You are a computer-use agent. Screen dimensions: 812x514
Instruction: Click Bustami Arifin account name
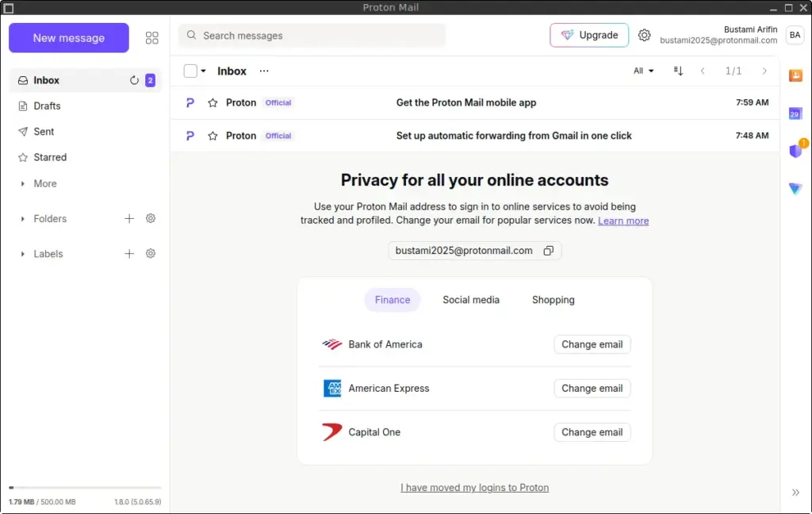pyautogui.click(x=750, y=29)
